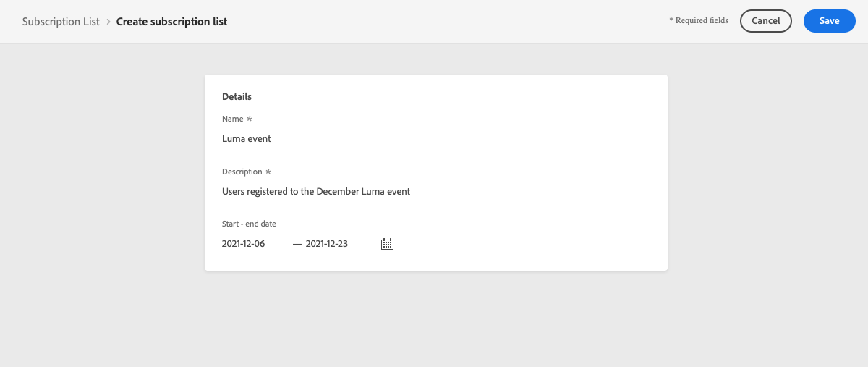Open the calendar date picker icon

pos(387,244)
